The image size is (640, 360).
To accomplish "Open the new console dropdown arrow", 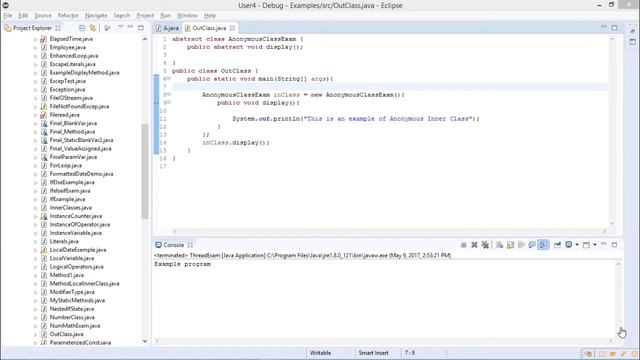I will (x=595, y=245).
